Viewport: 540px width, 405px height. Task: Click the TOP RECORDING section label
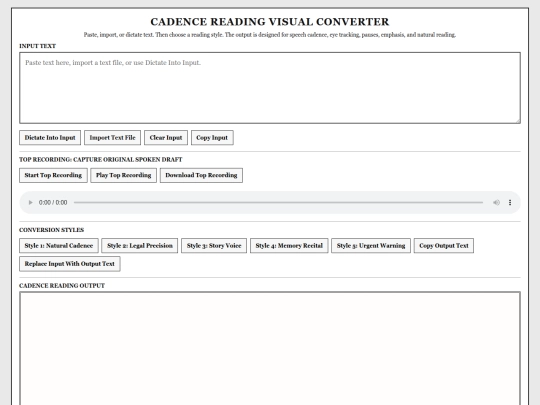coord(101,160)
